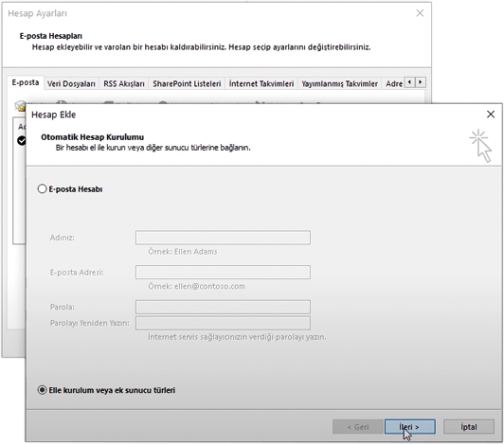Click the Parolayı Yeniden Yazın field
The height and width of the screenshot is (444, 504).
click(223, 323)
